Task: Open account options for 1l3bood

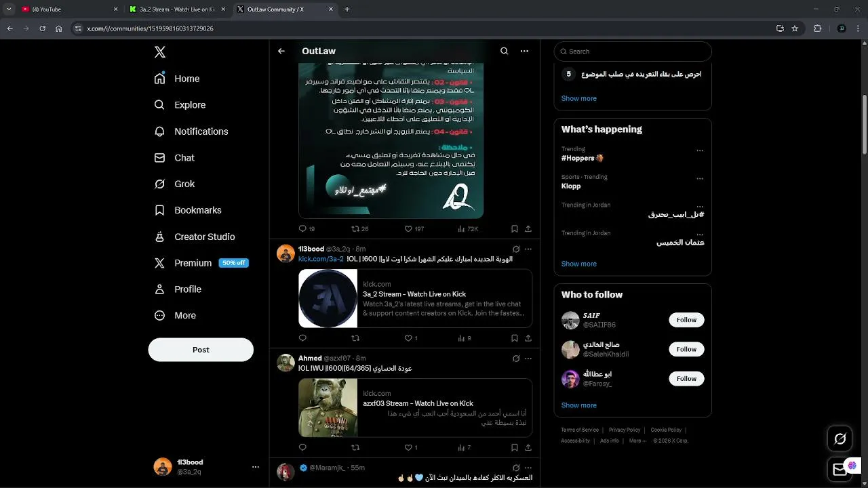Action: tap(256, 467)
